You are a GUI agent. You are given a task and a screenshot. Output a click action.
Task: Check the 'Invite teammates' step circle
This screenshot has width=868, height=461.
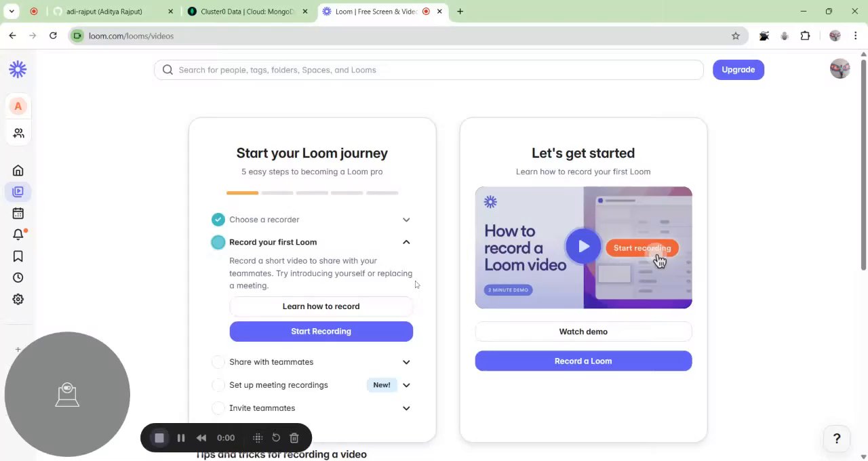point(218,408)
